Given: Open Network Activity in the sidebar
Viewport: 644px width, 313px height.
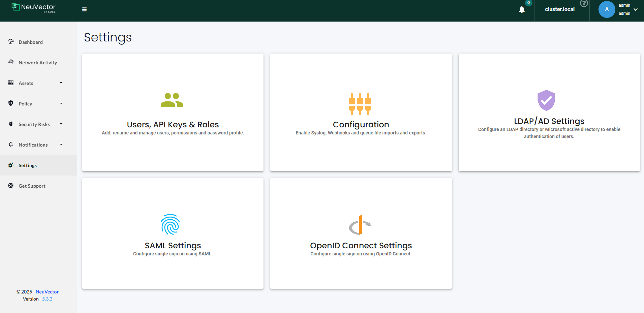Looking at the screenshot, I should coord(38,63).
